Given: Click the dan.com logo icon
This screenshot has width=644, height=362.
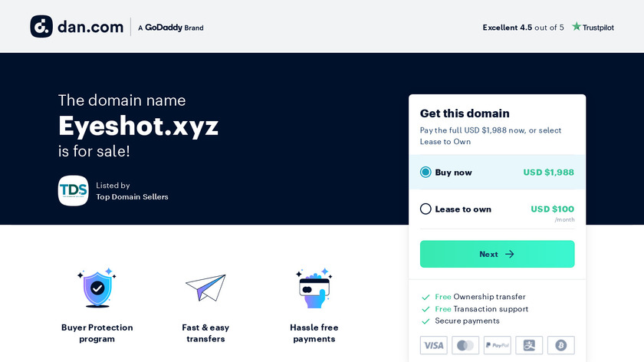Looking at the screenshot, I should [41, 27].
